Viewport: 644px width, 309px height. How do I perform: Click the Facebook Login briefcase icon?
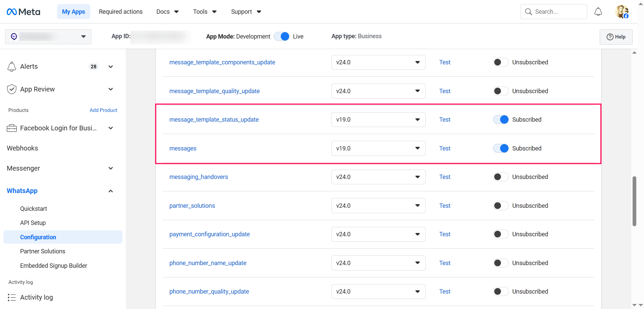tap(12, 128)
